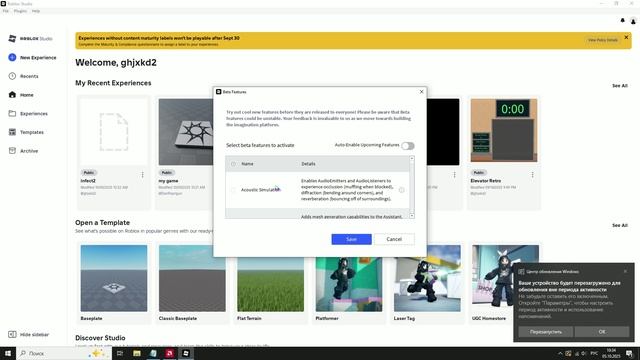Click the red app icon on taskbar
The image size is (640, 360).
click(169, 353)
